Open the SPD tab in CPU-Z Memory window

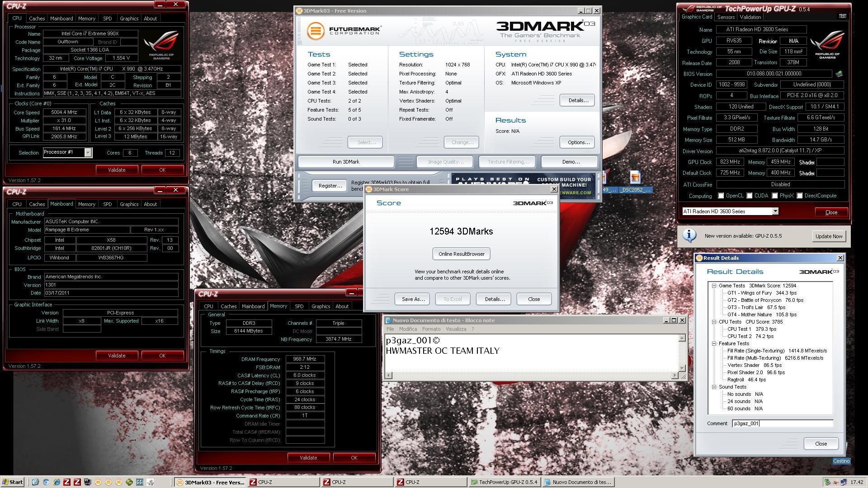[x=299, y=306]
